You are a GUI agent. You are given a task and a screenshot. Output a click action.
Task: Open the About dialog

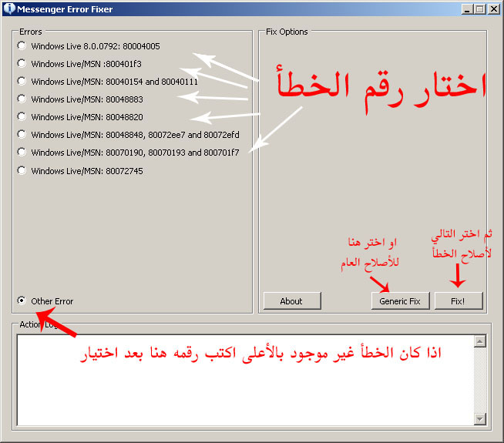(291, 301)
